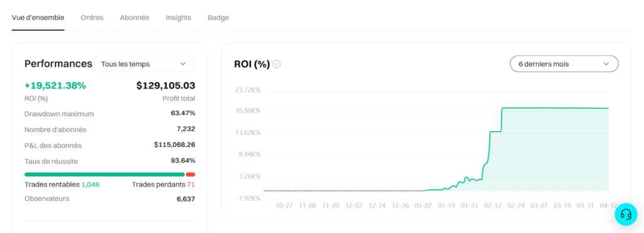This screenshot has height=233, width=644.
Task: Click the 12-14 date on chart axis
Action: tap(377, 206)
